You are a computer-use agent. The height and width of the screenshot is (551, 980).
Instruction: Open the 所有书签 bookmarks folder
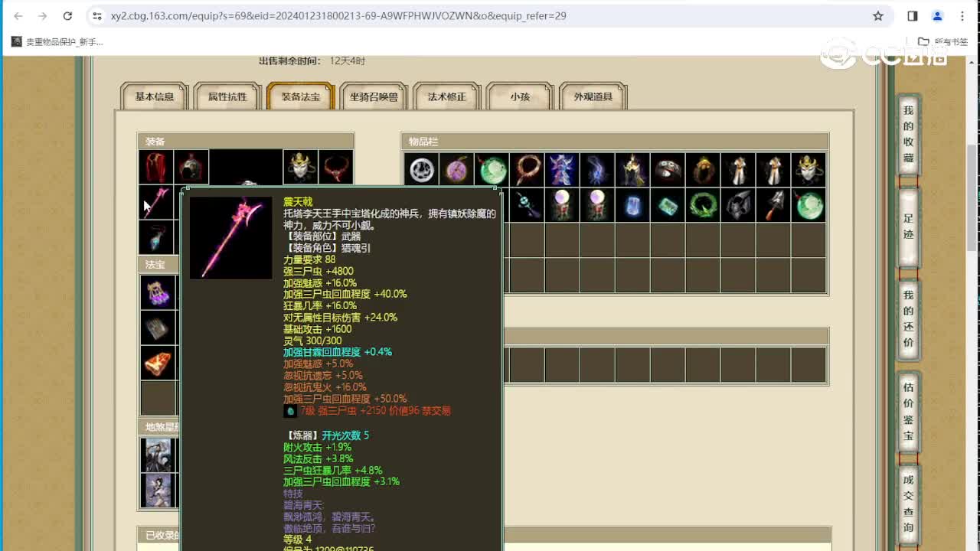pyautogui.click(x=943, y=42)
